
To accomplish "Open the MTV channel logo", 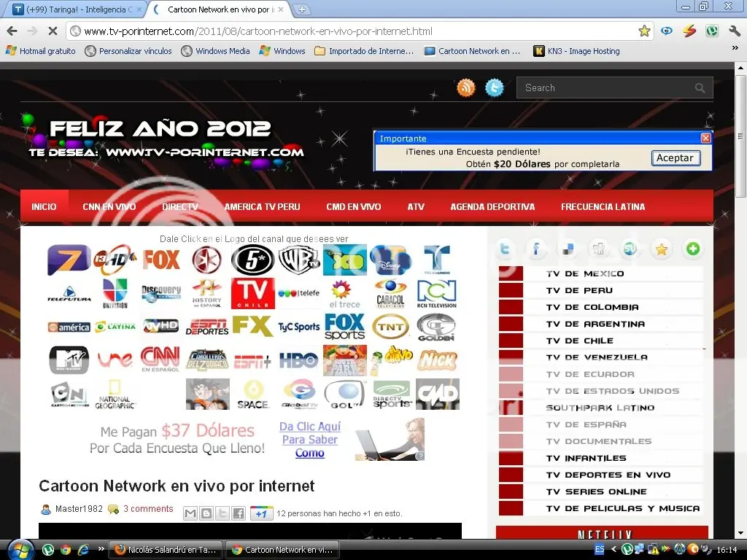I will click(69, 360).
